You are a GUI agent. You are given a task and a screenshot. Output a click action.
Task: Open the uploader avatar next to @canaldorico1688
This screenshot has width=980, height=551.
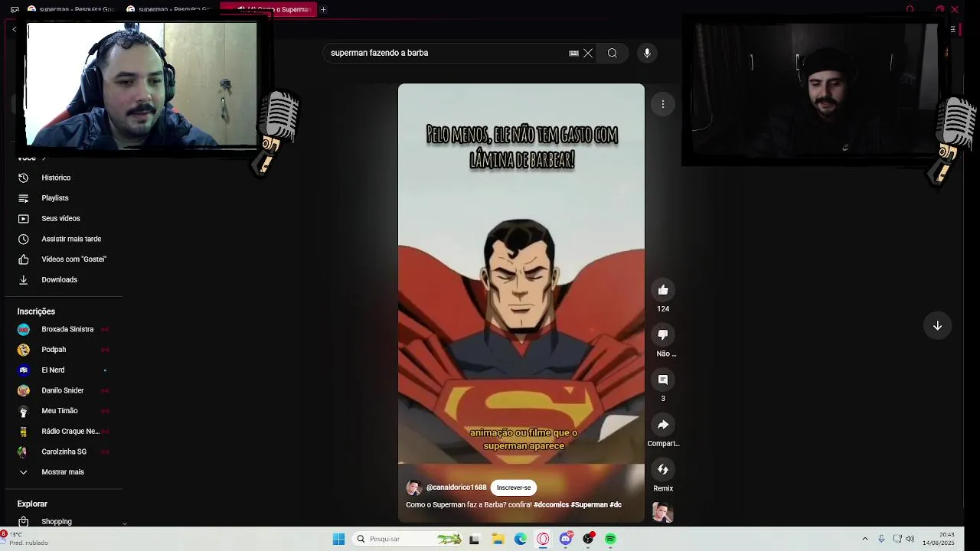414,488
